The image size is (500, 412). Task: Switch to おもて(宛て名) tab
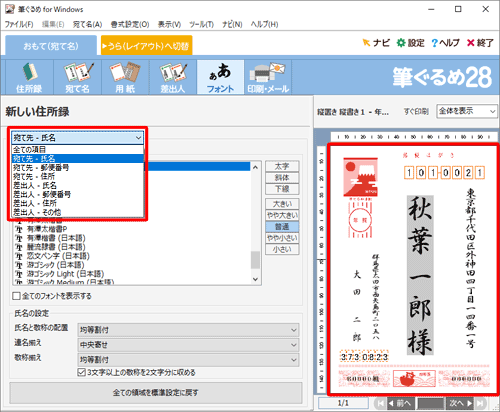click(51, 46)
